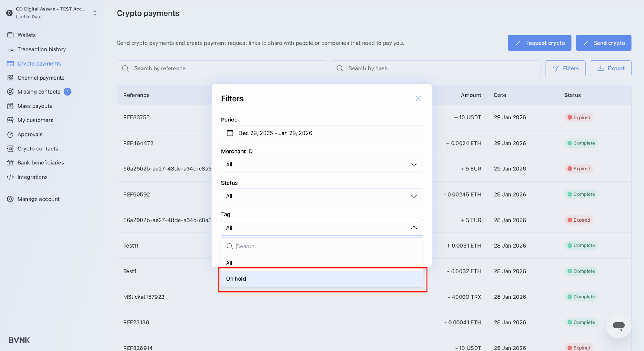The image size is (644, 351).
Task: Click the Integrations code icon
Action: pos(10,177)
